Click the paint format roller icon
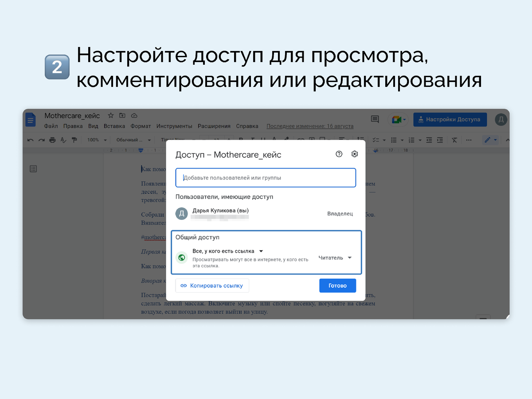 pyautogui.click(x=74, y=140)
